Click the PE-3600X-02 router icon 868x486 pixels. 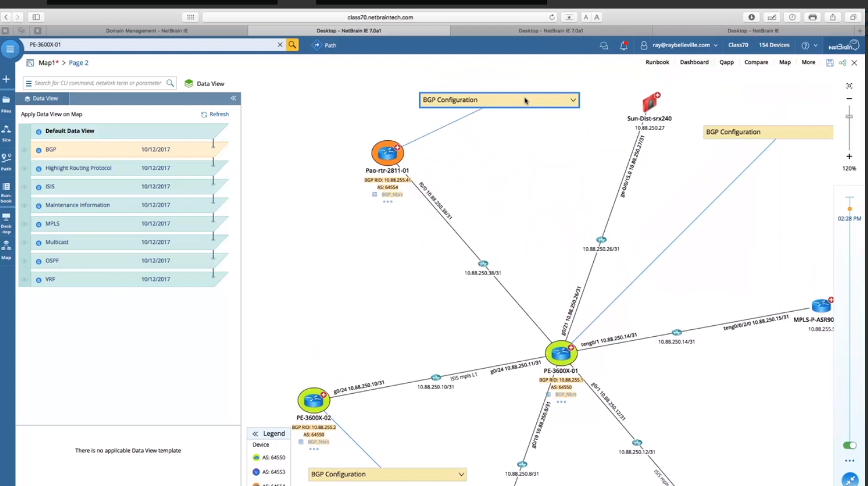coord(313,401)
